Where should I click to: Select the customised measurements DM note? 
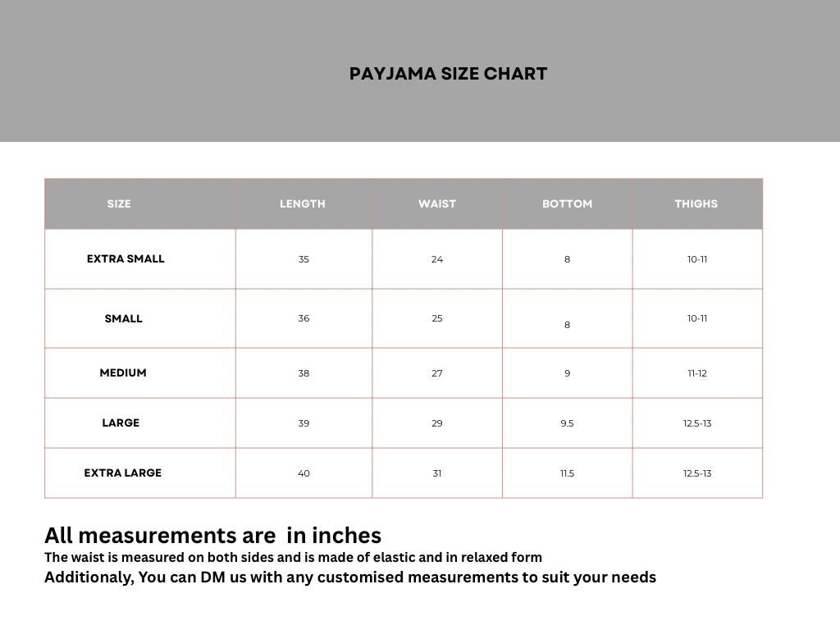click(350, 577)
